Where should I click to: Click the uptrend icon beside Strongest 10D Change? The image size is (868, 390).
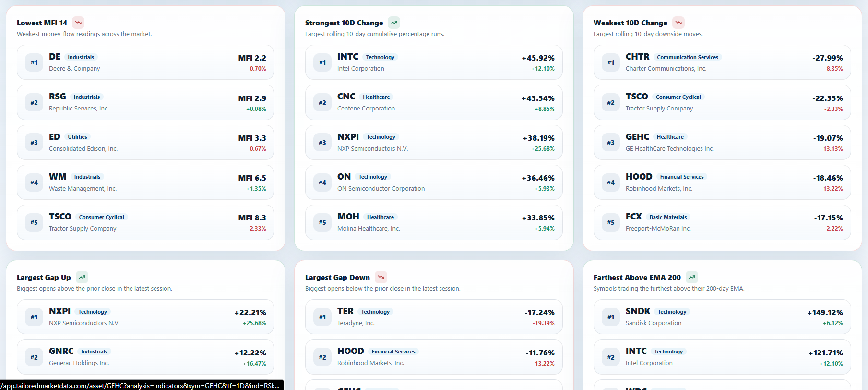coord(394,23)
